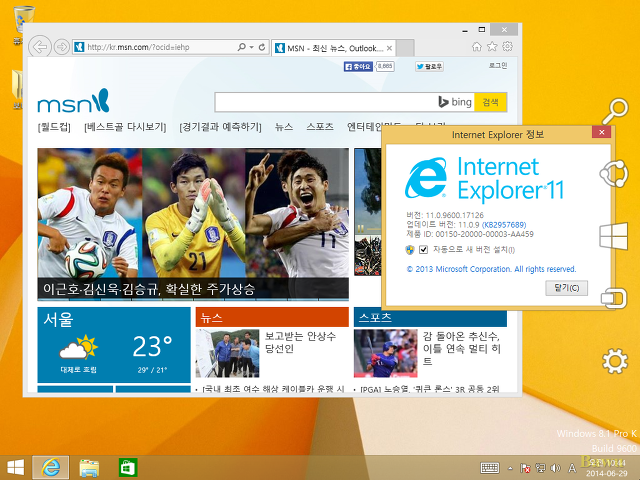
Task: Click Internet Explorer taskbar icon
Action: tap(51, 468)
